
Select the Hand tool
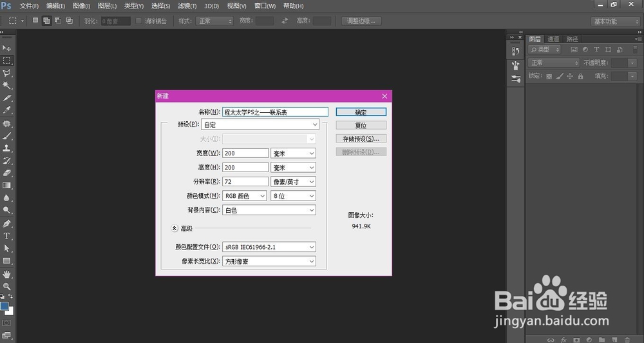tap(6, 274)
